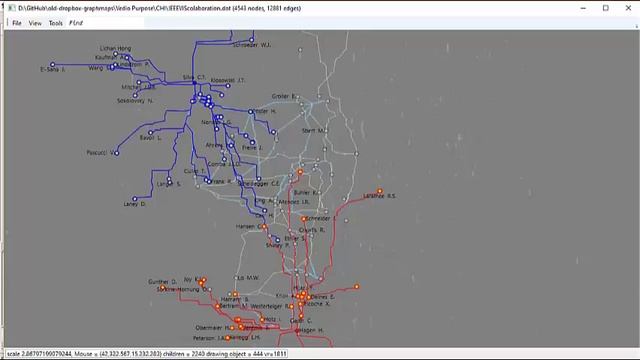Select the Klosowski J.T. node
Image resolution: width=640 pixels, height=360 pixels.
(x=228, y=86)
